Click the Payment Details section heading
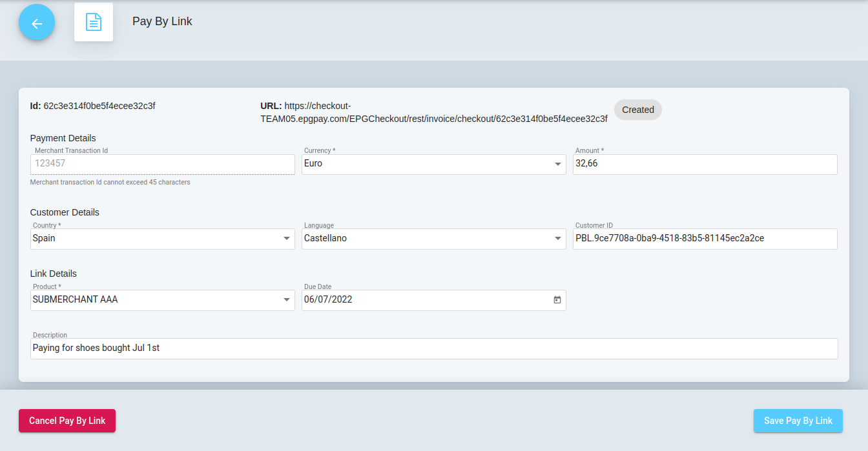 63,138
